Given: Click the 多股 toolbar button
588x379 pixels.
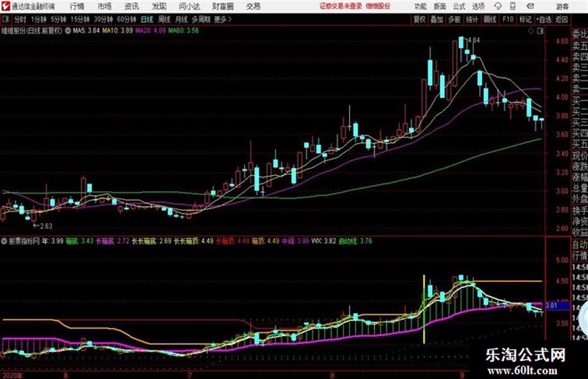Looking at the screenshot, I should pyautogui.click(x=454, y=19).
